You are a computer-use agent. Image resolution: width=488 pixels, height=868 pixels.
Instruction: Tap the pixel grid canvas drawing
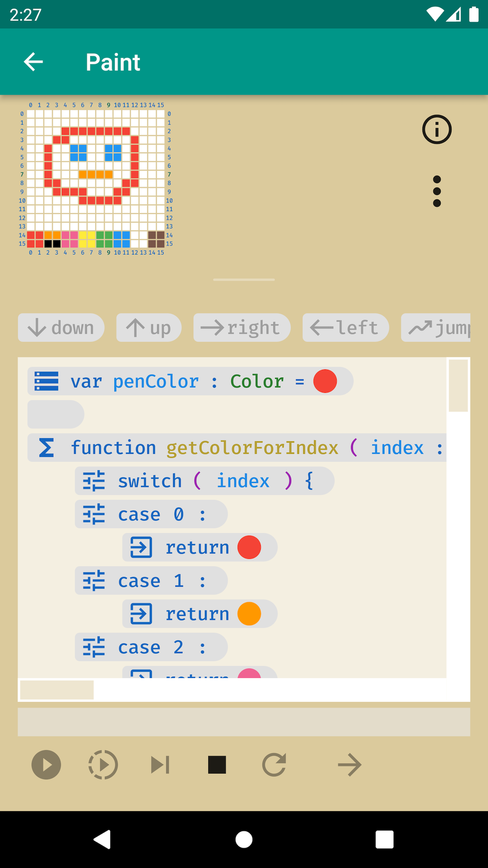point(96,179)
